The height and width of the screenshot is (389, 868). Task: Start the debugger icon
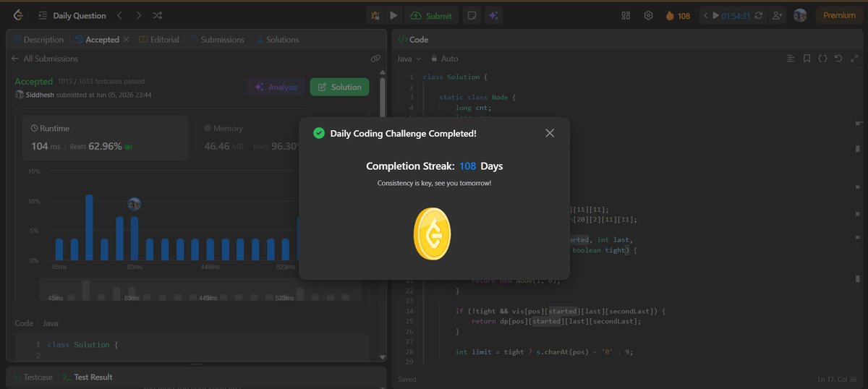(375, 15)
